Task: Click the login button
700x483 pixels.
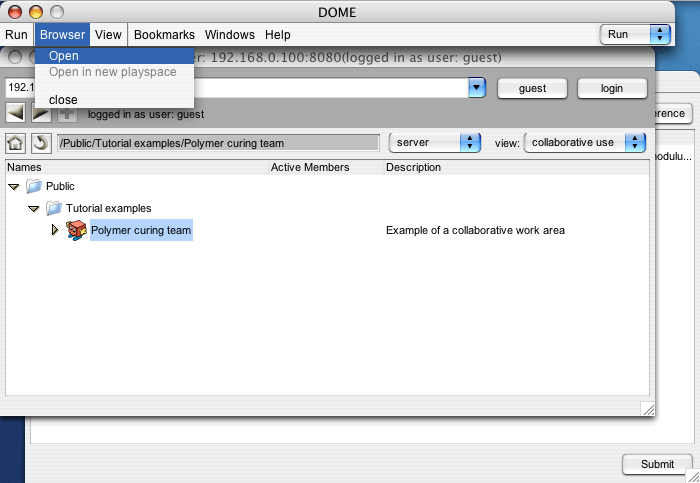Action: [x=612, y=88]
